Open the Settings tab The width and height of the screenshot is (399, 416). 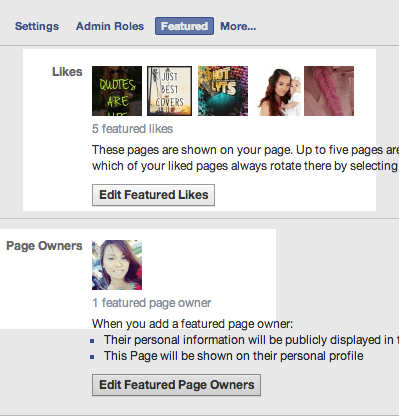[37, 26]
